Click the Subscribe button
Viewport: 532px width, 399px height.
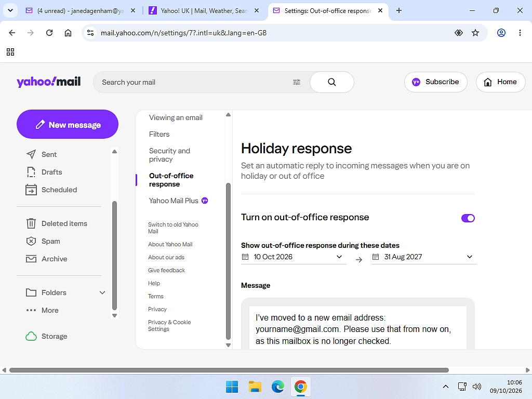436,82
